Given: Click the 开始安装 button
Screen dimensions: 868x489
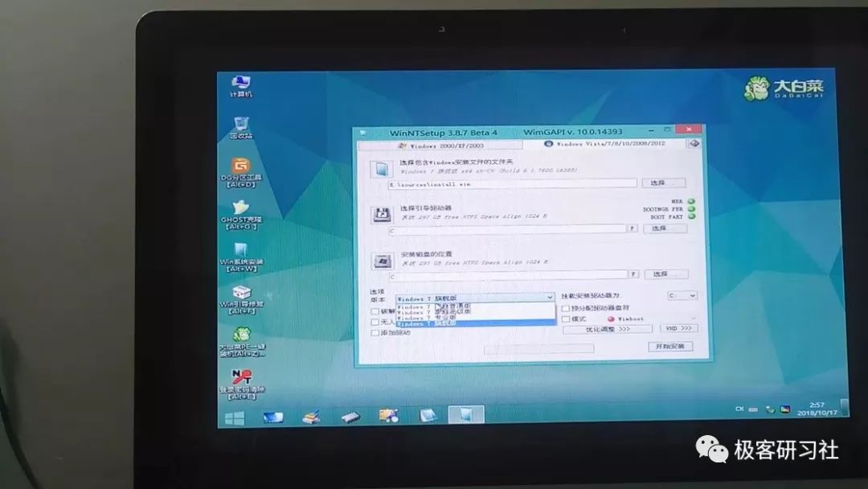Looking at the screenshot, I should (x=670, y=347).
